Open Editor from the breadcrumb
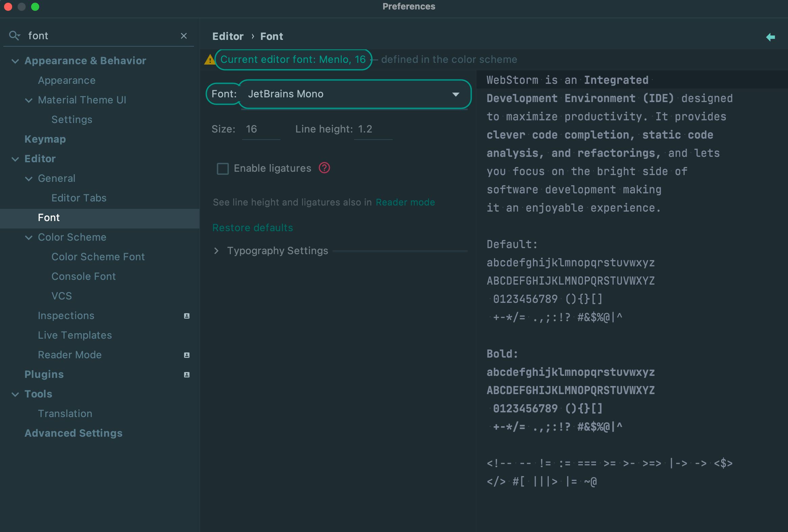 (228, 36)
